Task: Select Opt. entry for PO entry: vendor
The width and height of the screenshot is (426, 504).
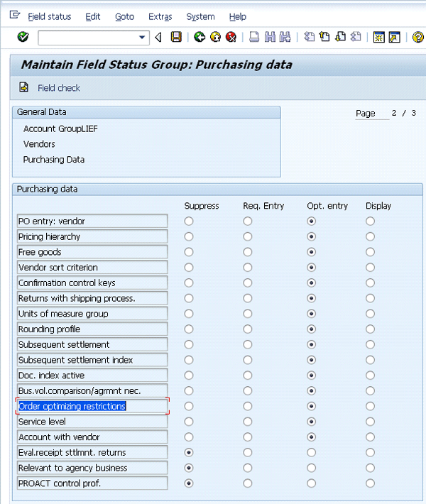Action: click(x=311, y=221)
